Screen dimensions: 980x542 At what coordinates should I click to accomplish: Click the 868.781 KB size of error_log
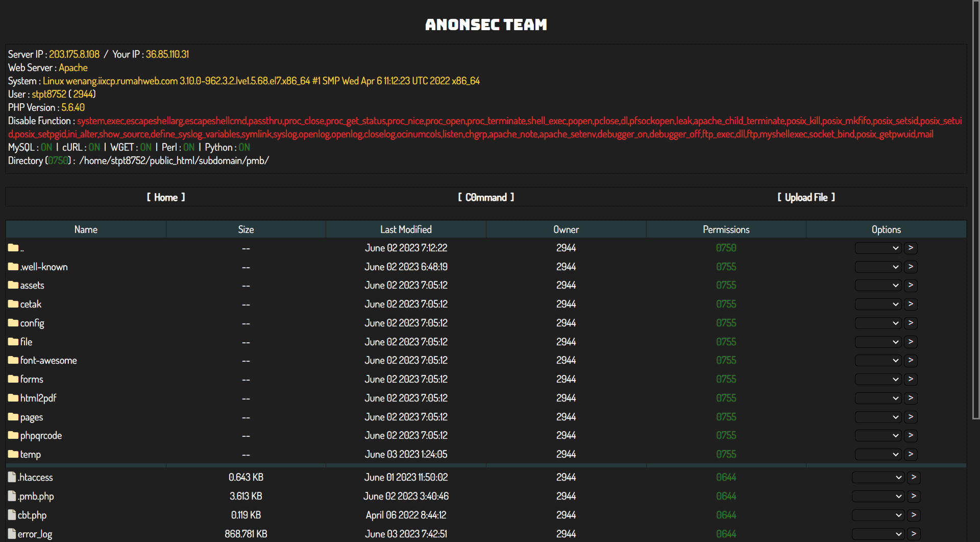coord(246,534)
